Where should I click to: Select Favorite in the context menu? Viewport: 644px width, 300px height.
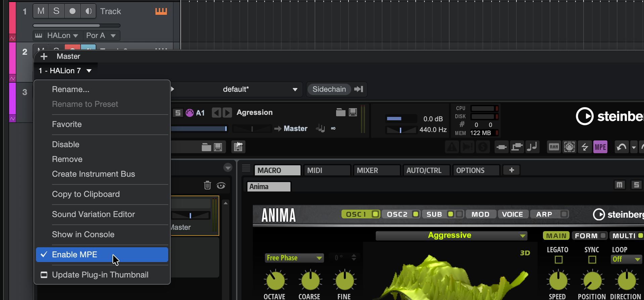[102, 124]
